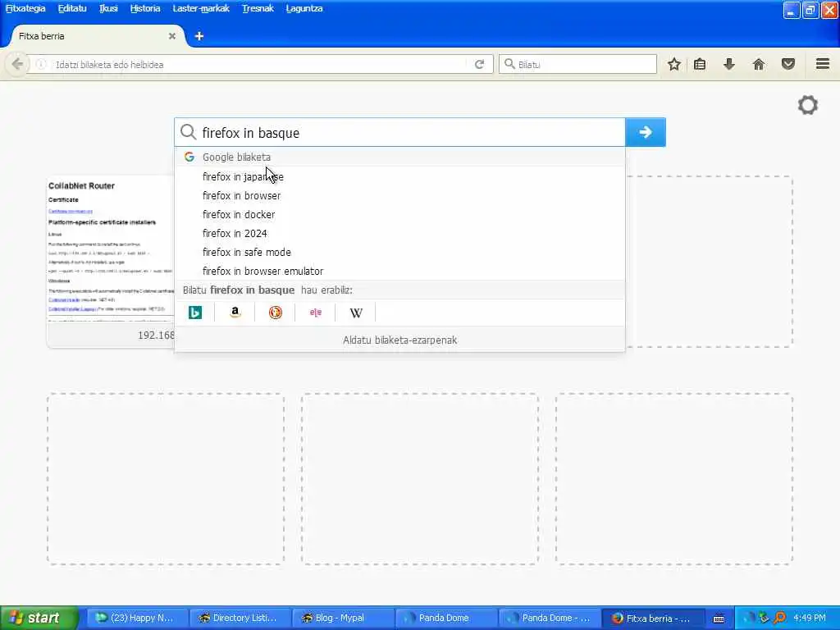840x630 pixels.
Task: Open the bookmarks list icon
Action: tap(700, 64)
